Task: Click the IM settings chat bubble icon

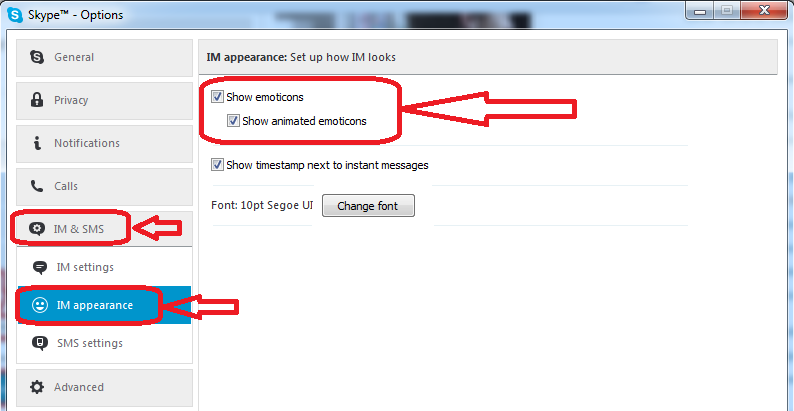Action: [x=39, y=267]
